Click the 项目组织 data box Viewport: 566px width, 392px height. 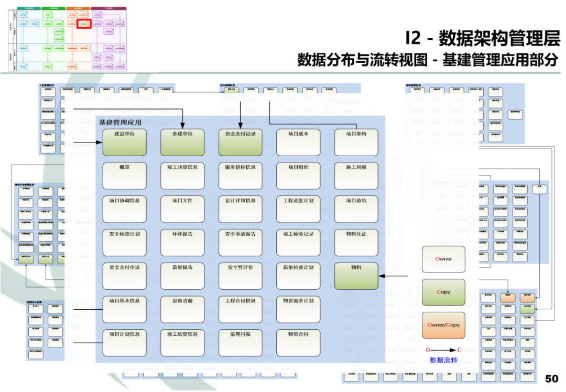tap(298, 176)
